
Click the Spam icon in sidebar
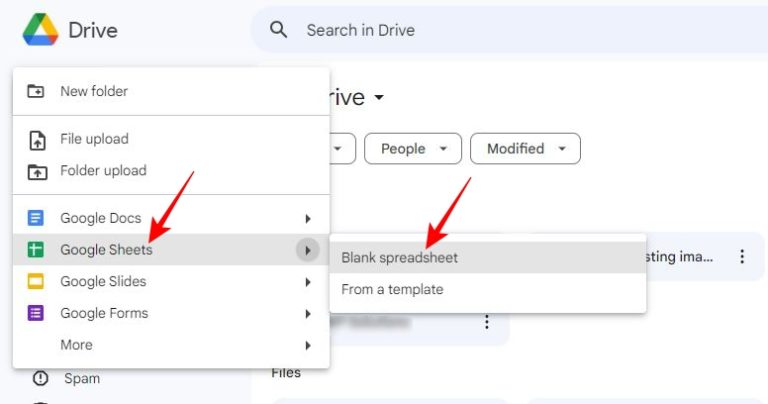pyautogui.click(x=40, y=378)
